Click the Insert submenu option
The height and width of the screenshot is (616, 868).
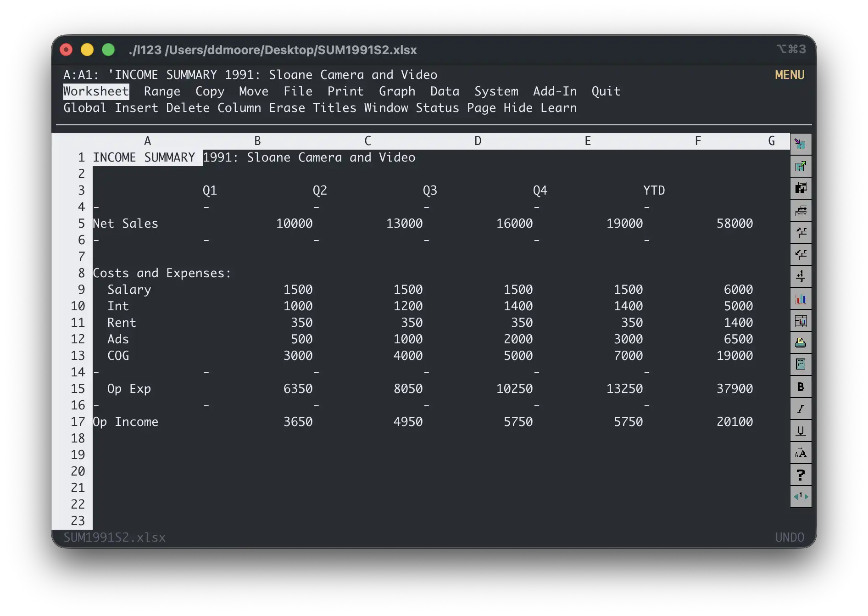[136, 108]
